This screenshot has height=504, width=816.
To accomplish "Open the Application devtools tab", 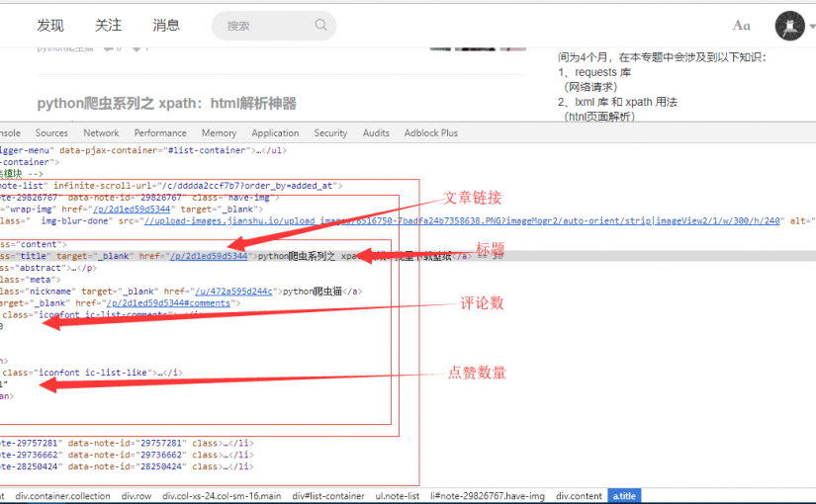I will (275, 132).
